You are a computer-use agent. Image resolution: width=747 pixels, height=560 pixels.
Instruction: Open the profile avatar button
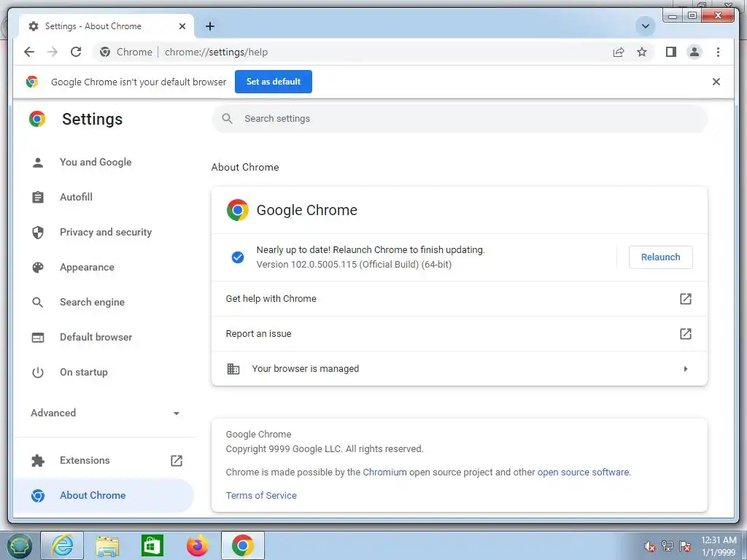[694, 52]
